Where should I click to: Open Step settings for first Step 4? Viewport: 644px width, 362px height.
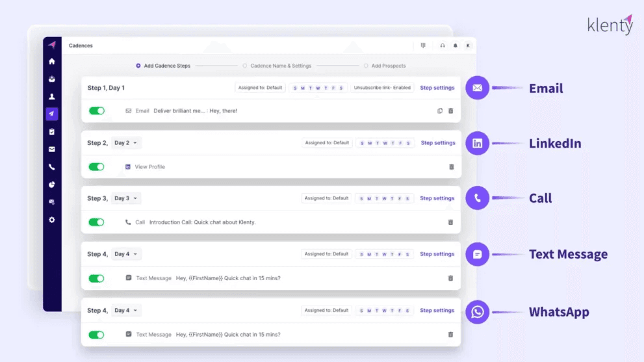coord(437,254)
